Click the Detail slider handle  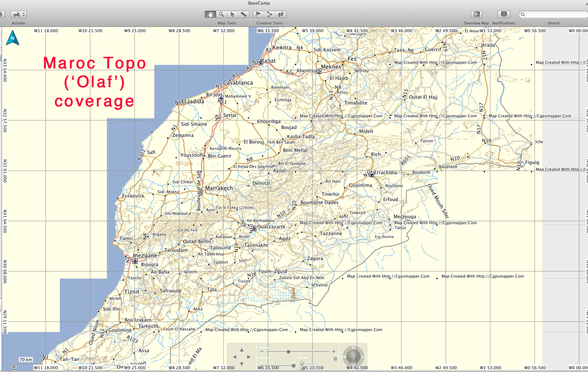point(293,366)
